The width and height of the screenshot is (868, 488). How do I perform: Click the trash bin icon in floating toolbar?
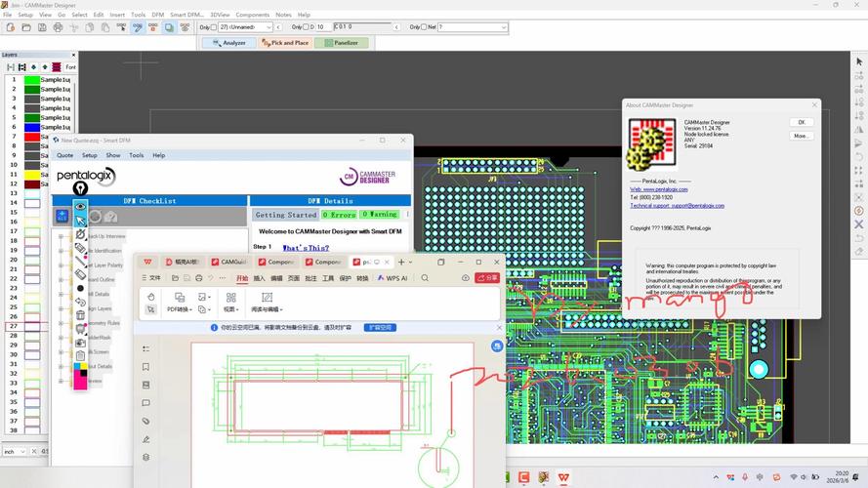click(80, 315)
